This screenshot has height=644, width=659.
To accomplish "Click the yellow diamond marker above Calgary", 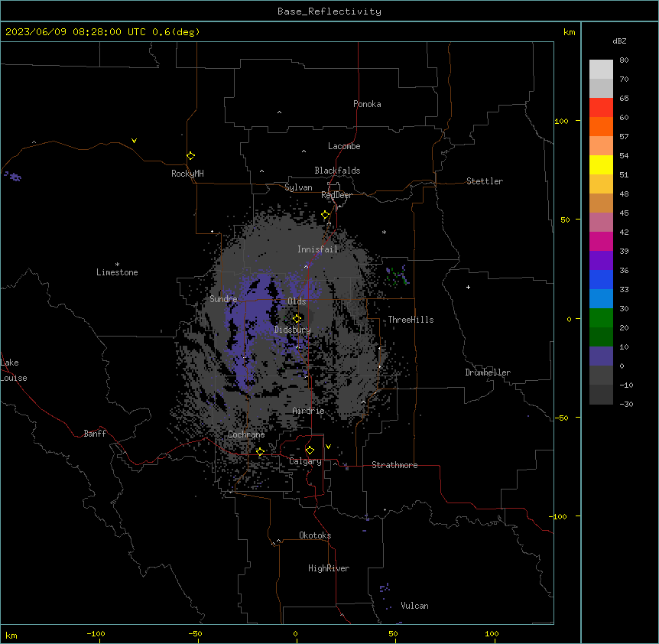I will click(310, 450).
